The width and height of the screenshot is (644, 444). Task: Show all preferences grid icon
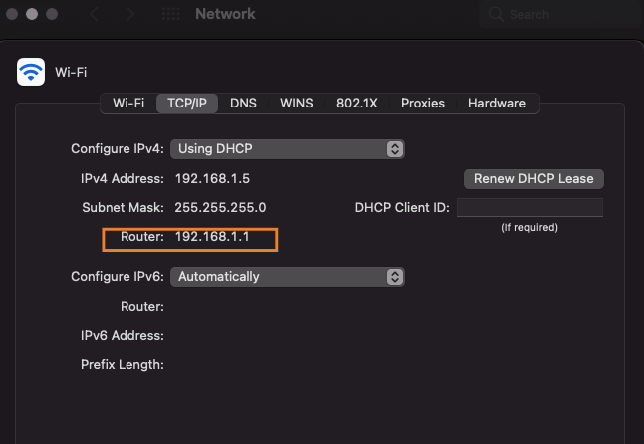pos(170,15)
